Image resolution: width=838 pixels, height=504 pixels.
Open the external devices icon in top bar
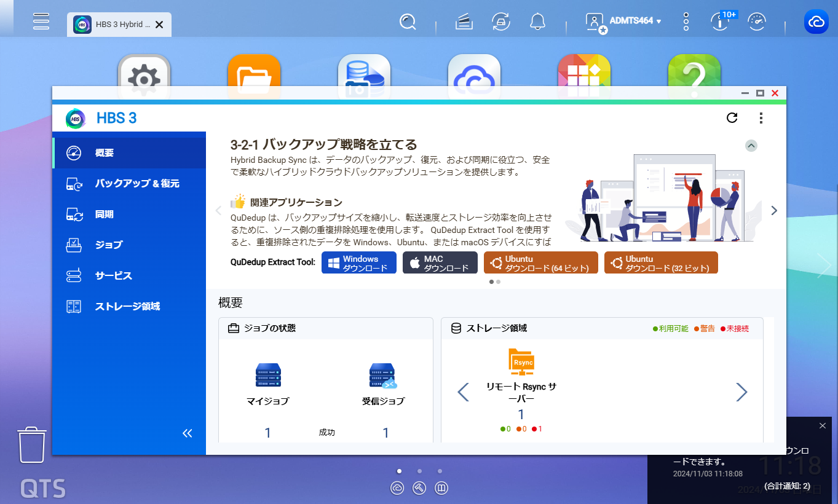[501, 22]
